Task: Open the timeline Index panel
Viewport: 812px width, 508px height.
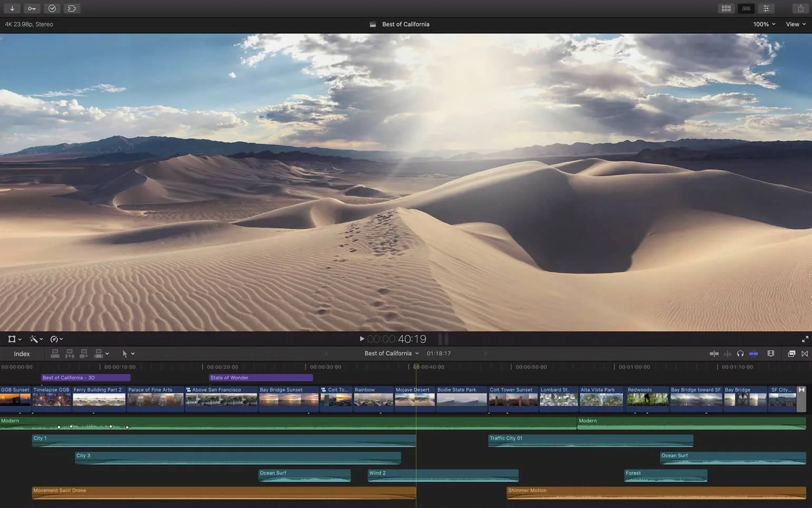Action: tap(21, 354)
